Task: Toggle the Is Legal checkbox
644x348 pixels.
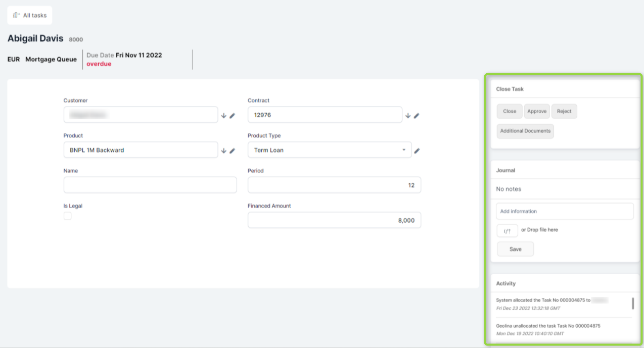Action: pyautogui.click(x=68, y=216)
